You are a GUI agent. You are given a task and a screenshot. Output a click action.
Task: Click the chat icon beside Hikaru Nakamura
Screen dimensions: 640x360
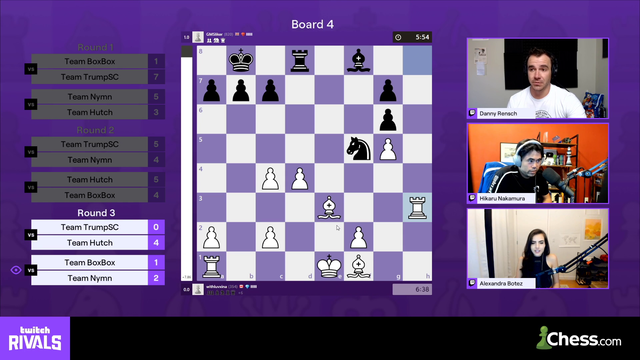(x=472, y=198)
